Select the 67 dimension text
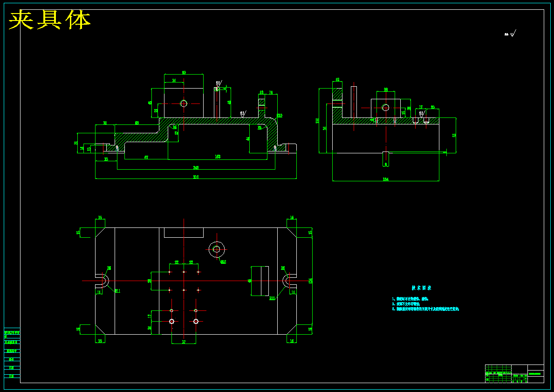Viewport: 554px width, 392px height. click(146, 157)
